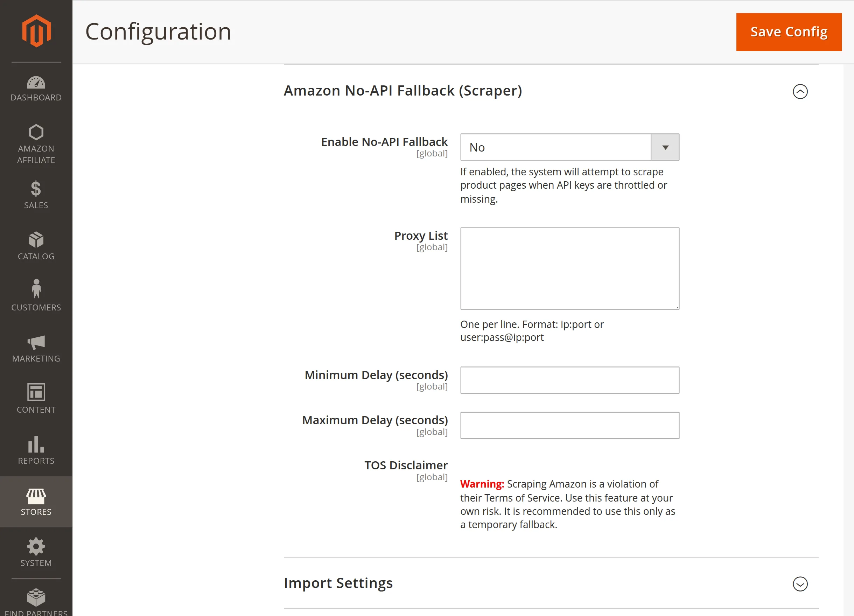
Task: Click the Enable No-API Fallback label
Action: [384, 142]
